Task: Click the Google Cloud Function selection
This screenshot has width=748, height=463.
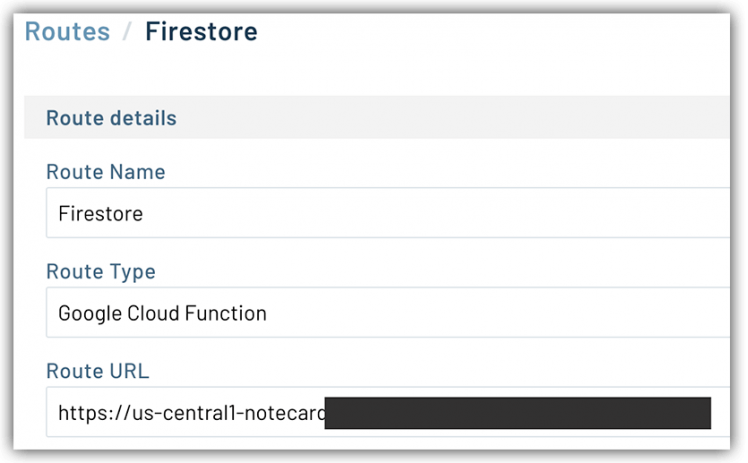Action: tap(162, 313)
